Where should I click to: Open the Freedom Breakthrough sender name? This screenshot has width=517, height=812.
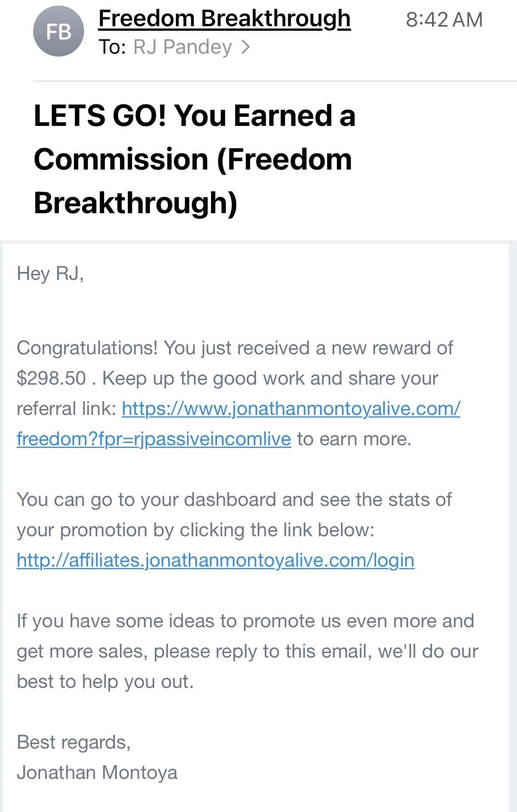click(224, 19)
